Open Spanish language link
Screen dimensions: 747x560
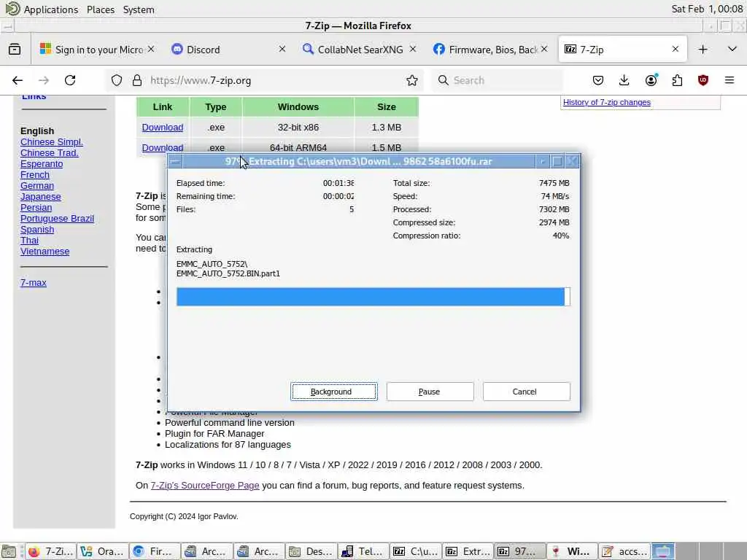coord(37,230)
